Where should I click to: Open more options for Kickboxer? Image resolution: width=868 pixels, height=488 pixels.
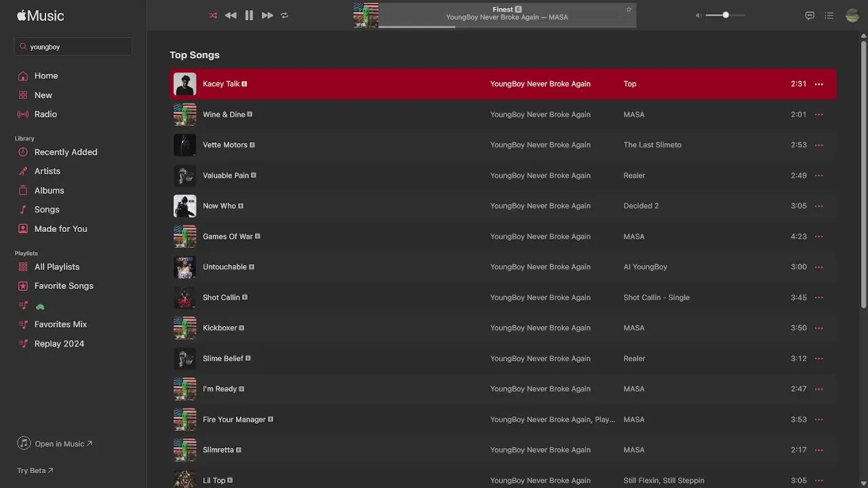[x=818, y=328]
